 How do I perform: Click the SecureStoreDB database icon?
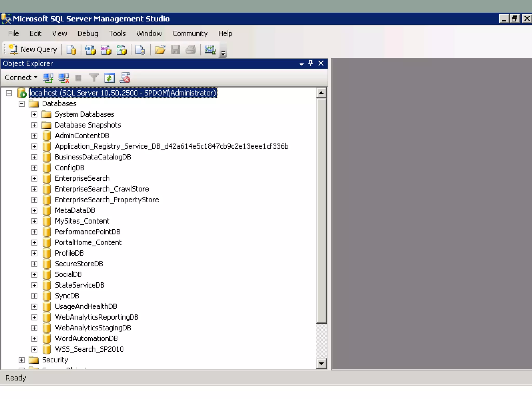46,264
